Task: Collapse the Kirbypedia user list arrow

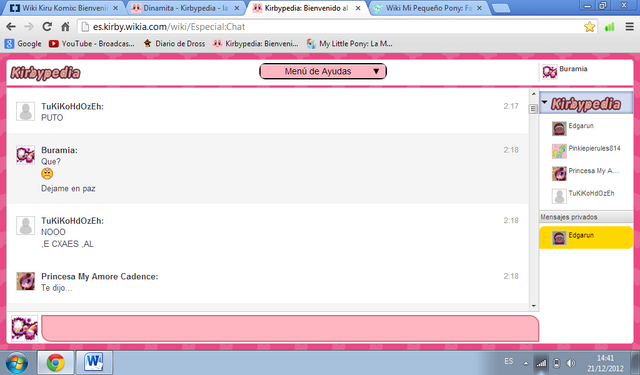Action: pos(544,101)
